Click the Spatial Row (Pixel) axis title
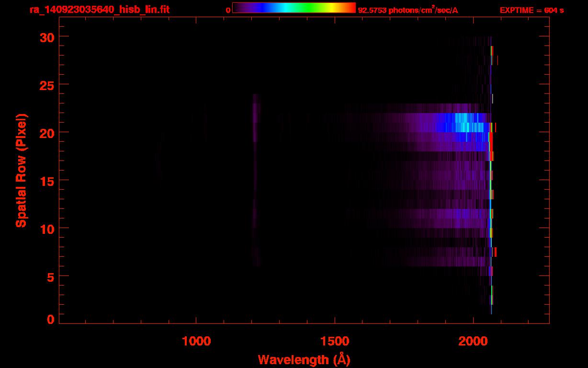The height and width of the screenshot is (368, 588). pyautogui.click(x=21, y=170)
